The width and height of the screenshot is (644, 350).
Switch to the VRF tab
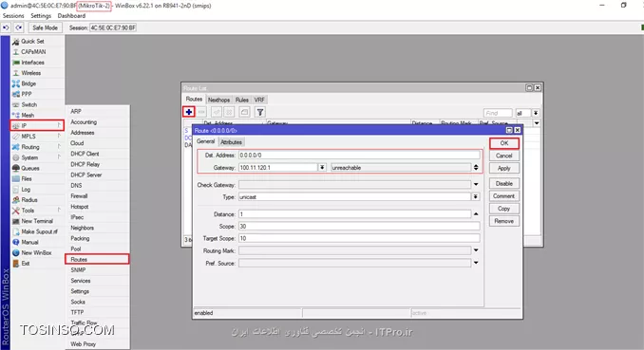[x=259, y=100]
